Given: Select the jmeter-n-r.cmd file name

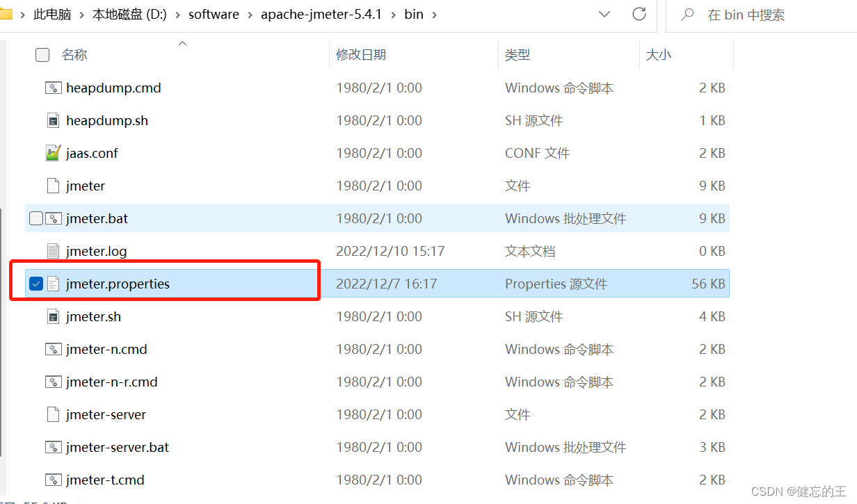Looking at the screenshot, I should (112, 382).
